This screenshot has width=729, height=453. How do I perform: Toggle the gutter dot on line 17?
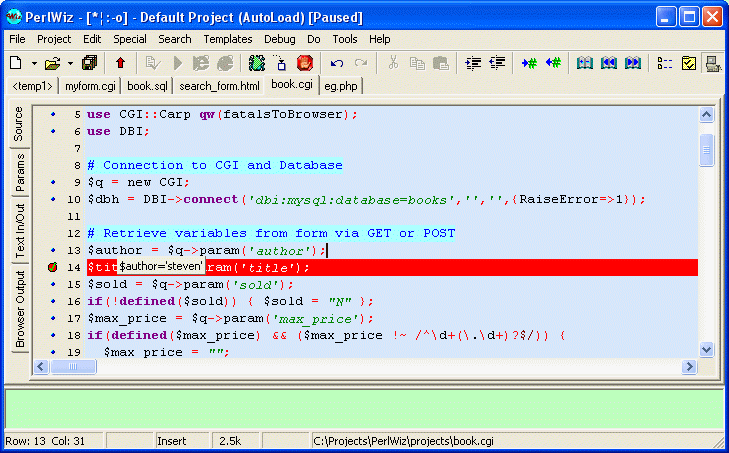point(52,318)
